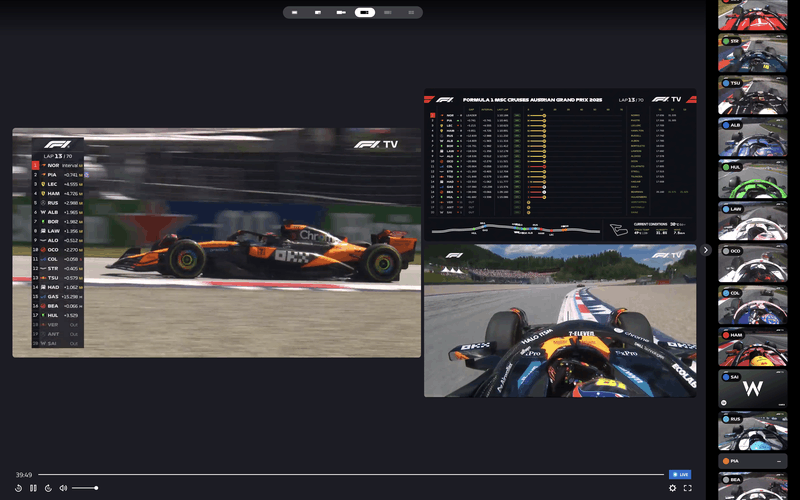Click the playback progress bar
800x500 pixels.
pyautogui.click(x=351, y=474)
